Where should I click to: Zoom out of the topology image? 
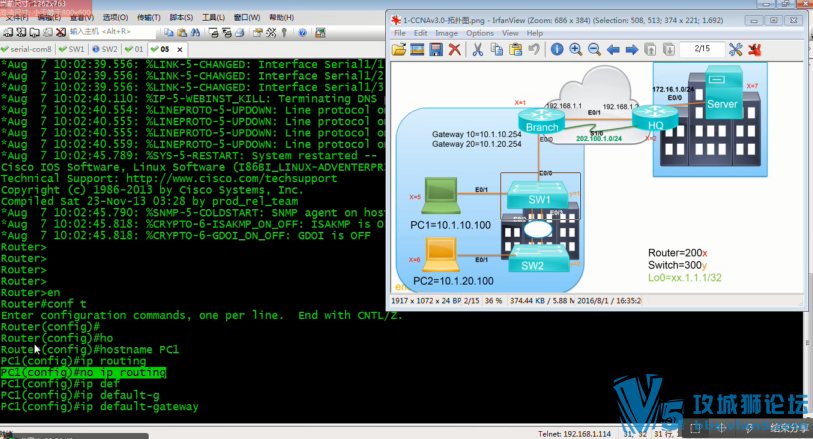coord(594,50)
